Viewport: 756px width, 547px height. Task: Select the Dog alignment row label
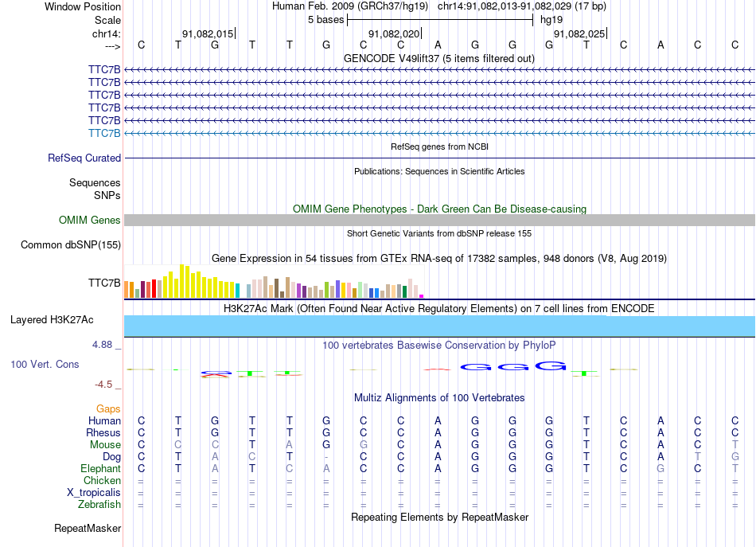pyautogui.click(x=111, y=456)
